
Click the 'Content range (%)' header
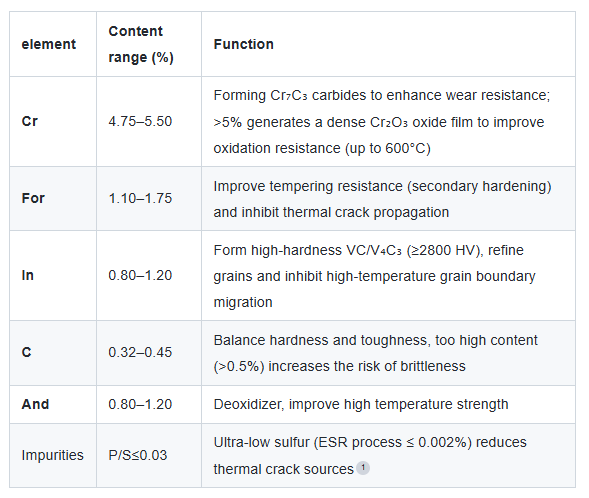(141, 44)
